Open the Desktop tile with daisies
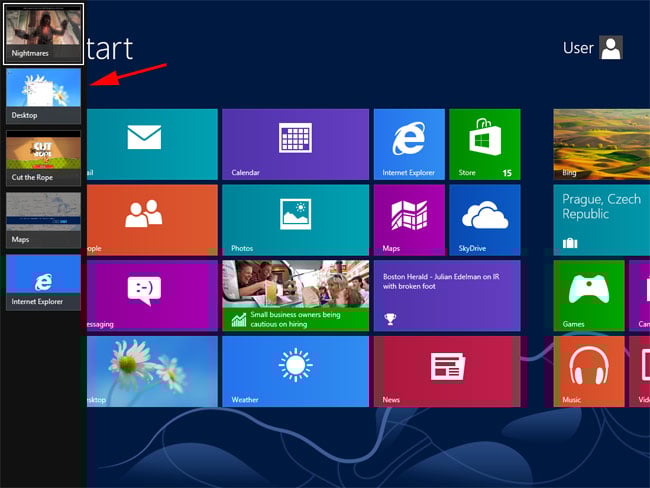Image resolution: width=650 pixels, height=488 pixels. pyautogui.click(x=152, y=371)
